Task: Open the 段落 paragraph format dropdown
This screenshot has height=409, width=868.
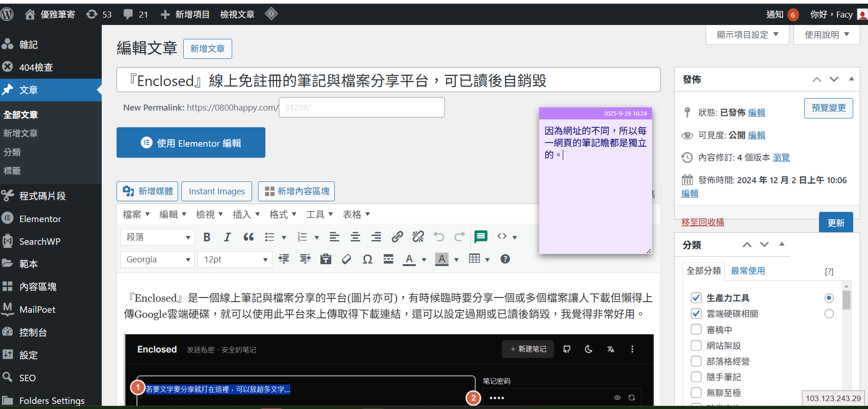Action: (157, 237)
